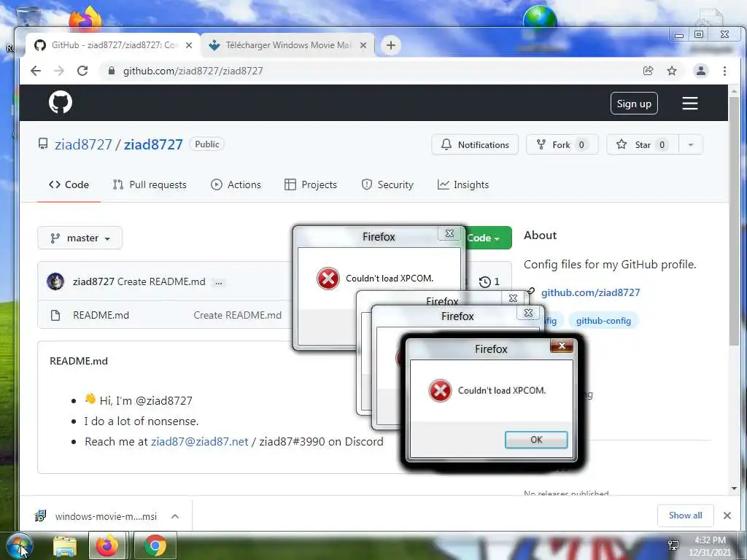Viewport: 747px width, 560px height.
Task: Click the share page icon in address bar
Action: [648, 71]
